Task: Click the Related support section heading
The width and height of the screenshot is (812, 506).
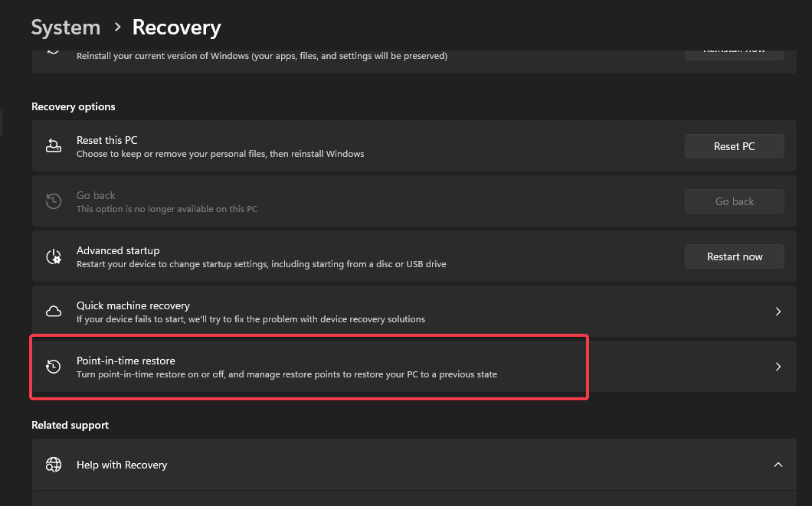Action: point(70,425)
